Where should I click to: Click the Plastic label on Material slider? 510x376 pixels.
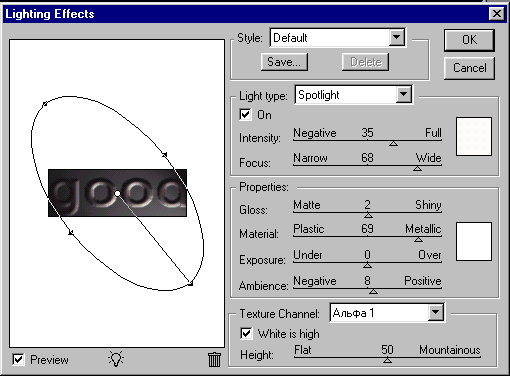click(309, 229)
